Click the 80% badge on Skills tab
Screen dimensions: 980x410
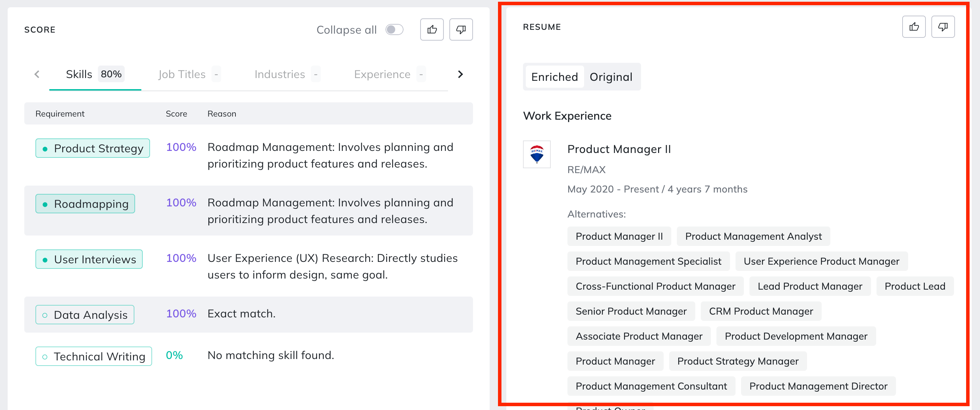[111, 74]
